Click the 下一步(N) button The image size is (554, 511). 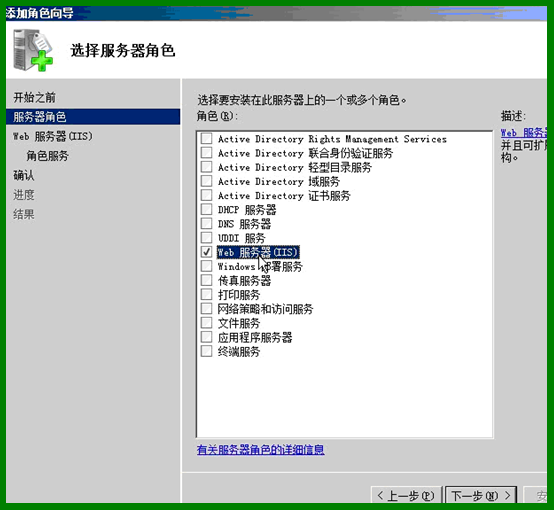click(x=481, y=495)
